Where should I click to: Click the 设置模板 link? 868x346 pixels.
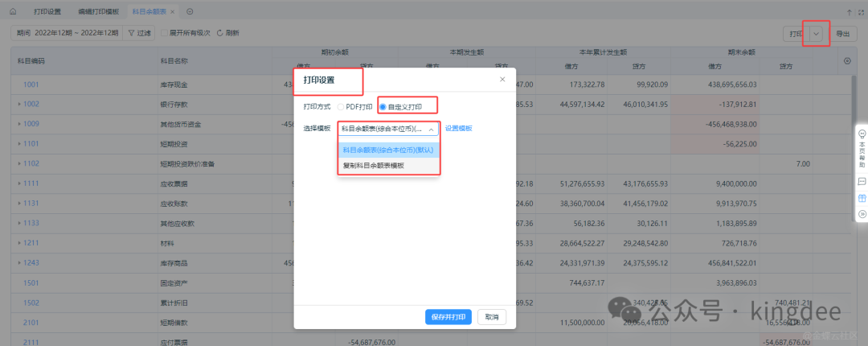(458, 129)
